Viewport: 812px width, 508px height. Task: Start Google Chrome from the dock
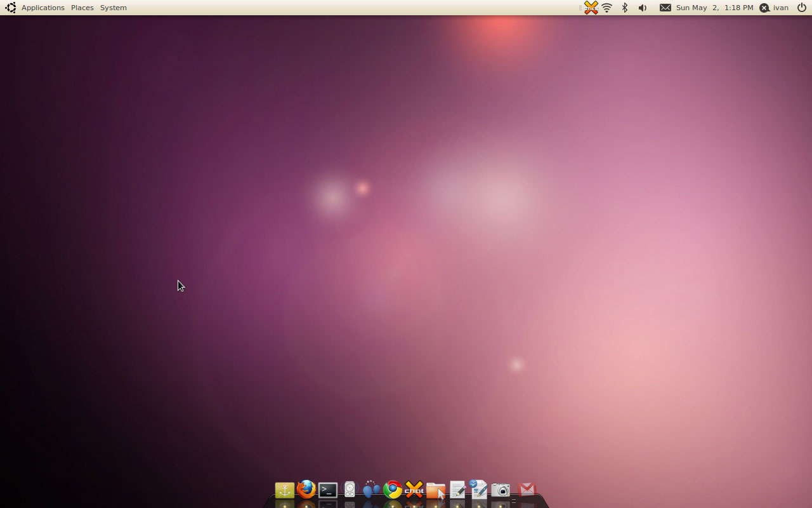point(393,490)
